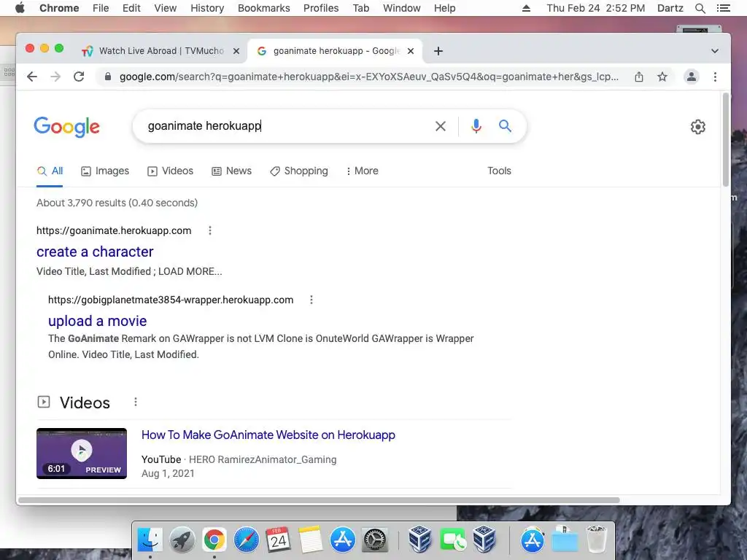Click the vertical page scrollbar
Screen dimensions: 747x560
(726, 139)
